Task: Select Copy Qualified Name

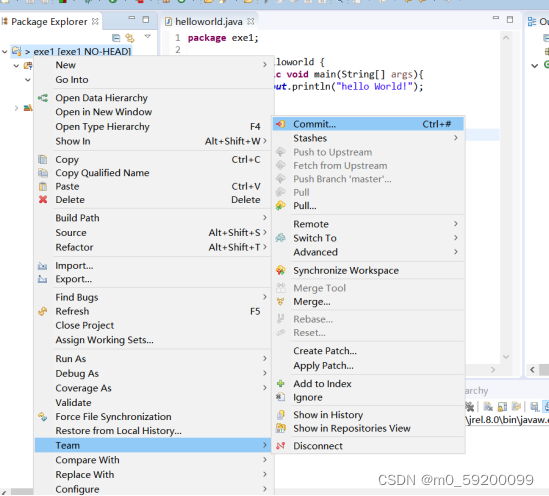Action: 153,173
